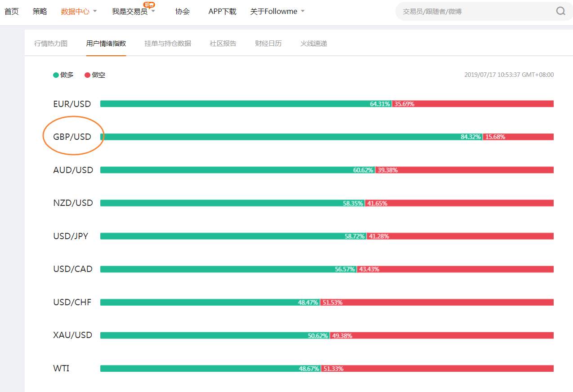Expand the 关于Followme dropdown arrow
Screen dimensions: 573x392
(303, 11)
